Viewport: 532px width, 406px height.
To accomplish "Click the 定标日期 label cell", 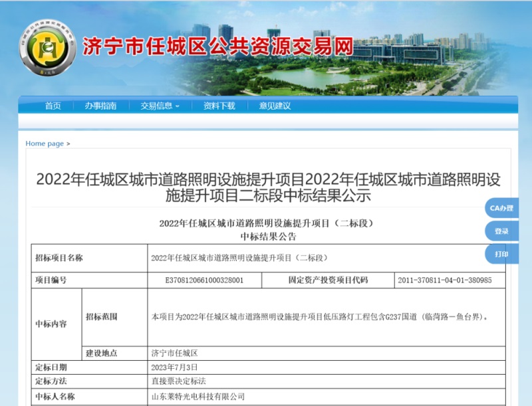I will pos(89,367).
